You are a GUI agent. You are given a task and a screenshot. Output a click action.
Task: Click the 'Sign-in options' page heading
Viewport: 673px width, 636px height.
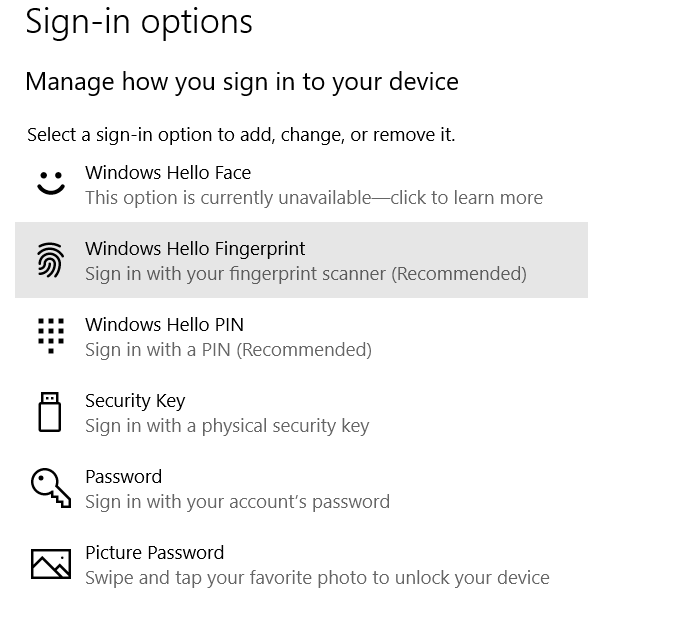click(139, 22)
